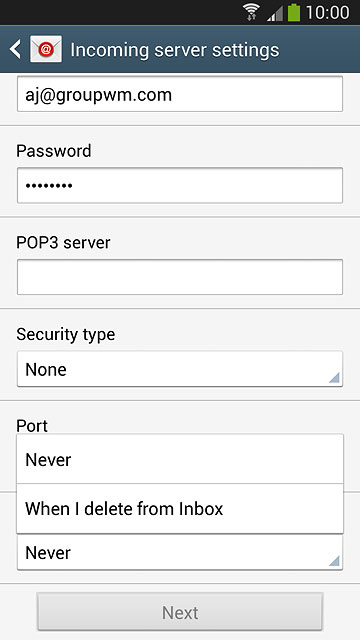The width and height of the screenshot is (360, 640).
Task: Tap the Security type label
Action: [x=66, y=335]
